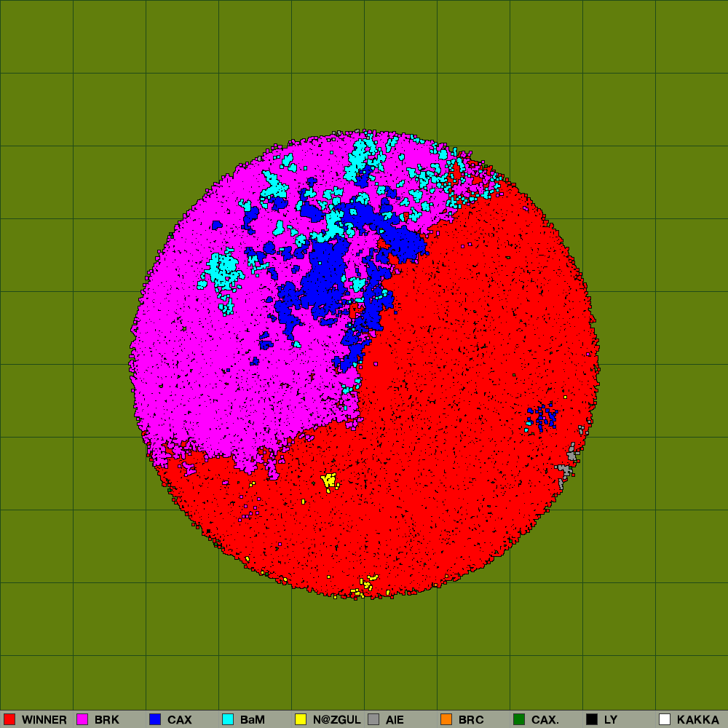This screenshot has width=728, height=728.
Task: Click the blue CAX legend swatch
Action: 155,719
